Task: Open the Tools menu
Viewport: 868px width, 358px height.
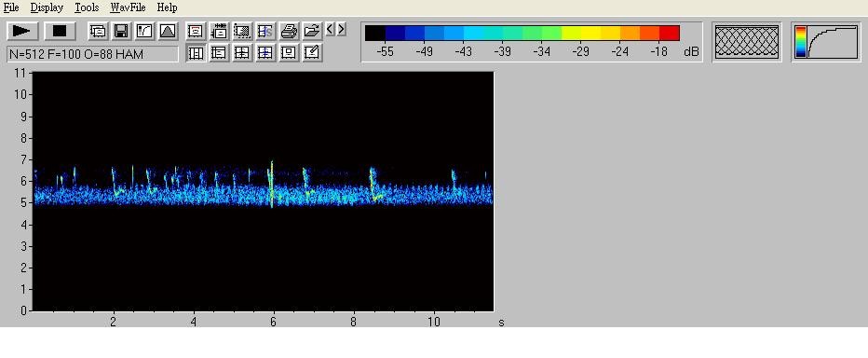Action: [87, 7]
